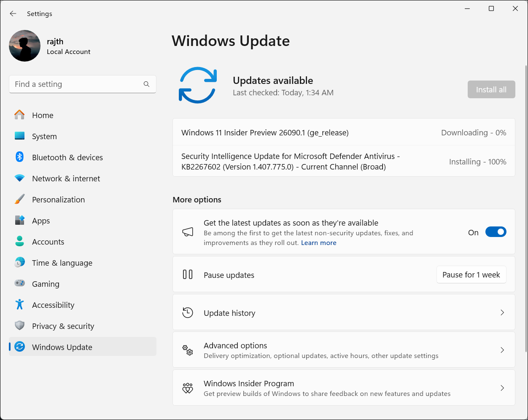Click the Bluetooth & devices icon

[19, 157]
